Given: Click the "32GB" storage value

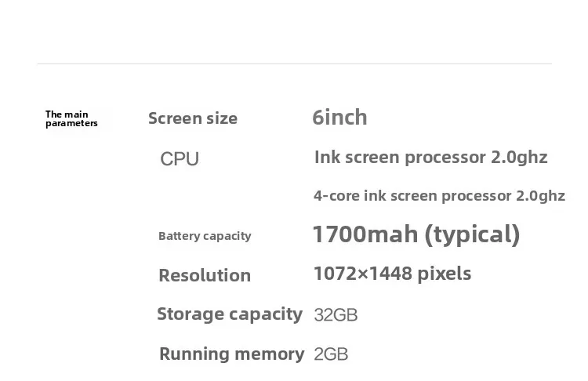Looking at the screenshot, I should 336,315.
